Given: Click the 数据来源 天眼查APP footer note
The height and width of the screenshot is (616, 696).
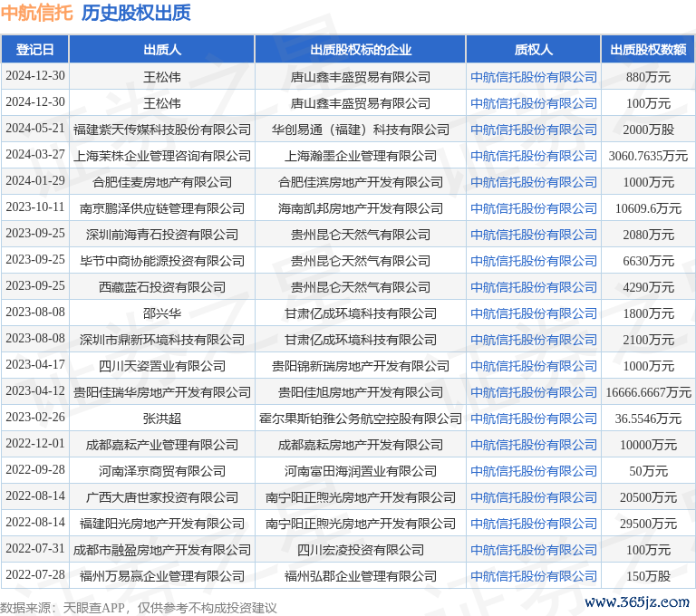Looking at the screenshot, I should tap(139, 608).
